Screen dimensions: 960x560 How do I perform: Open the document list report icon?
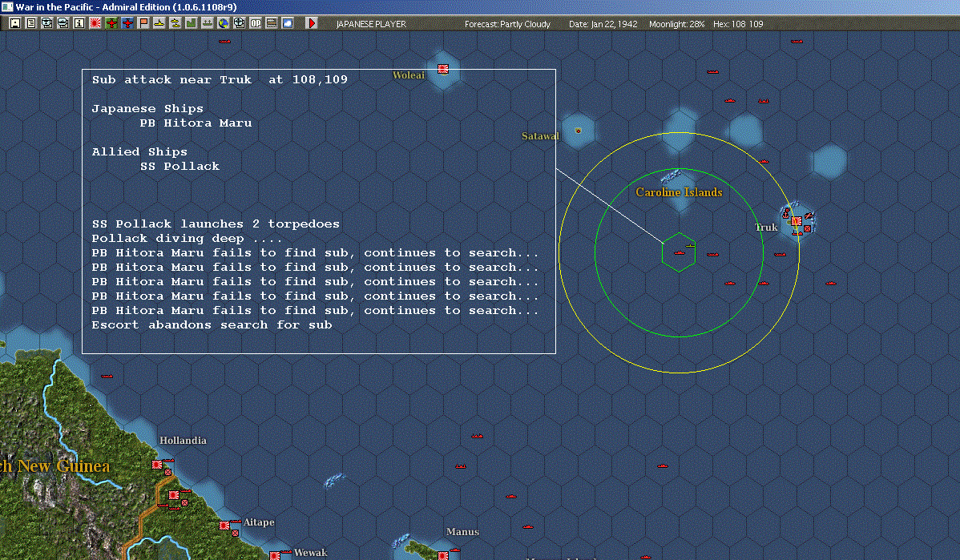(31, 23)
